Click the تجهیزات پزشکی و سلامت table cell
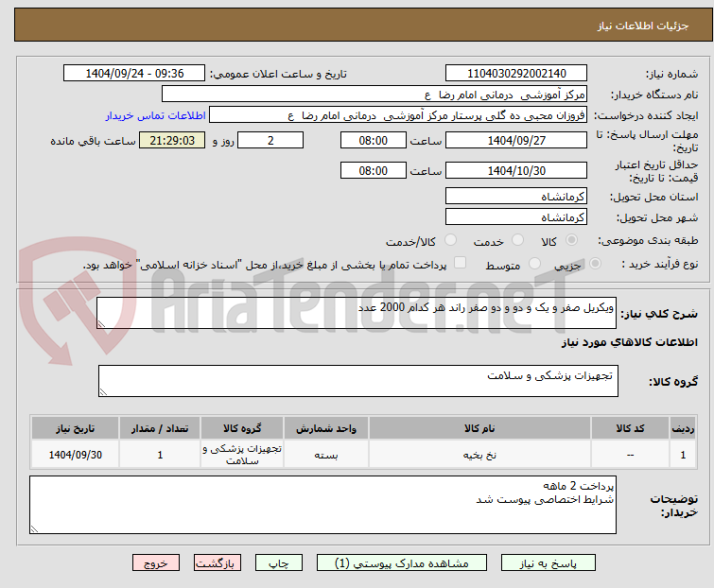This screenshot has width=714, height=588. pyautogui.click(x=242, y=454)
